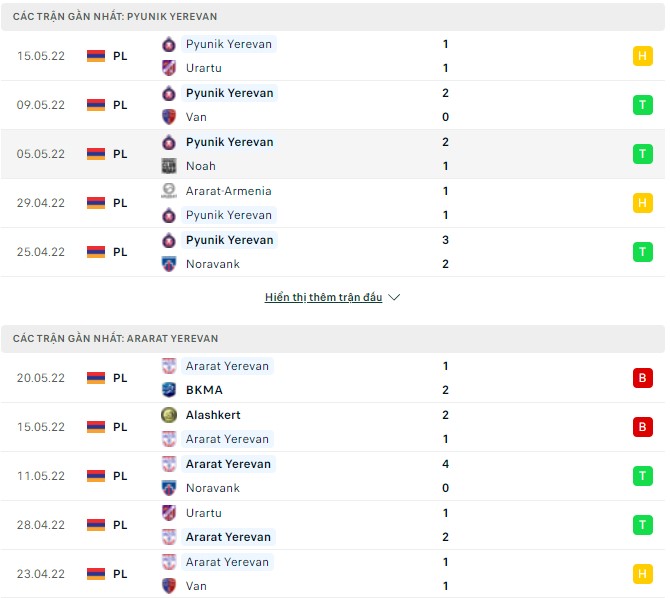Click the BKMA team logo
This screenshot has height=598, width=670.
169,390
